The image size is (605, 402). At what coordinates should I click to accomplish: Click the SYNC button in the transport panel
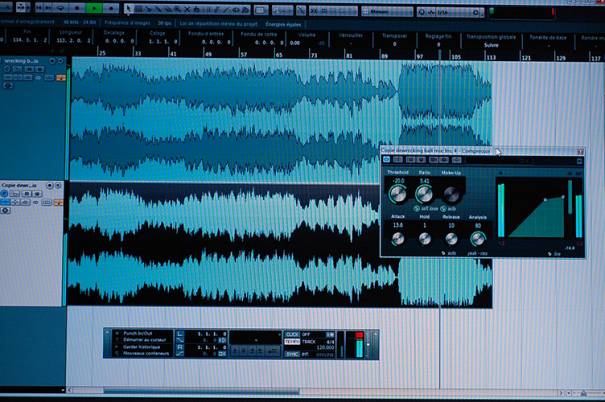click(x=292, y=352)
